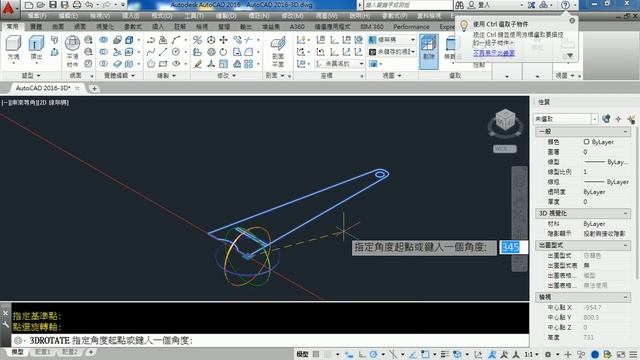This screenshot has height=360, width=640.
Task: Open the Performance ribbon tab
Action: pos(411,27)
